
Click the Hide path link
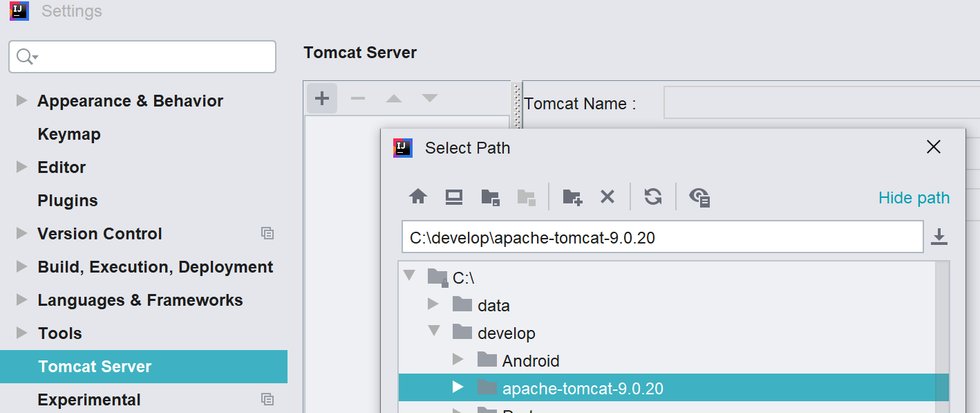tap(914, 198)
